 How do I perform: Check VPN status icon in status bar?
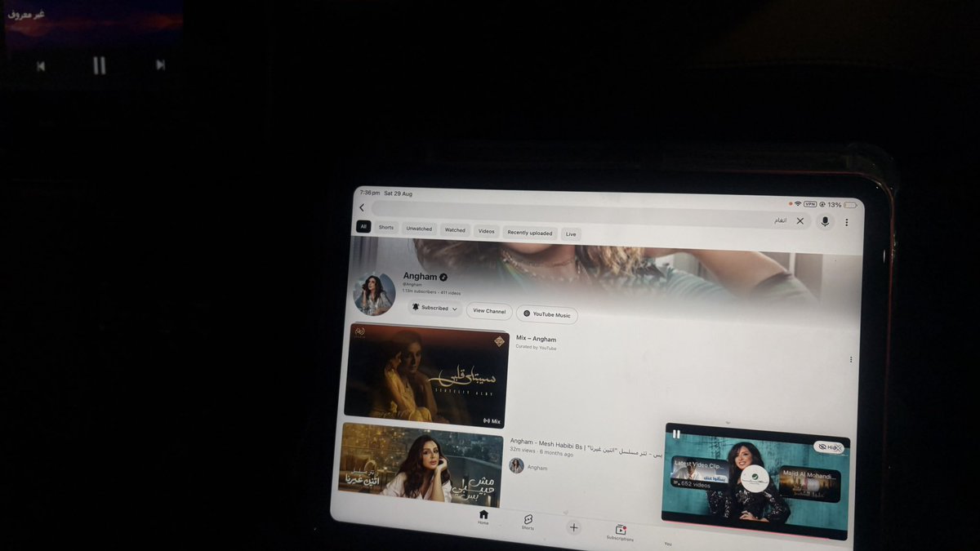click(810, 204)
